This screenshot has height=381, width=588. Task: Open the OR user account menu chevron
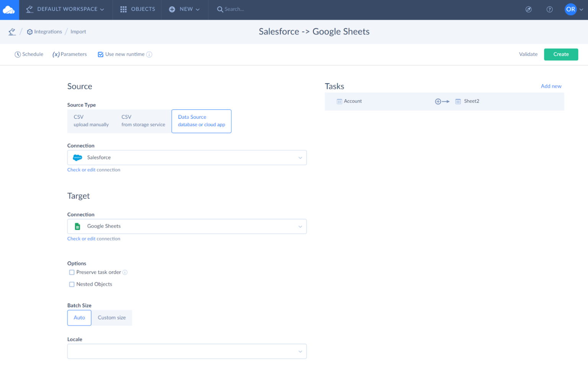pyautogui.click(x=581, y=9)
